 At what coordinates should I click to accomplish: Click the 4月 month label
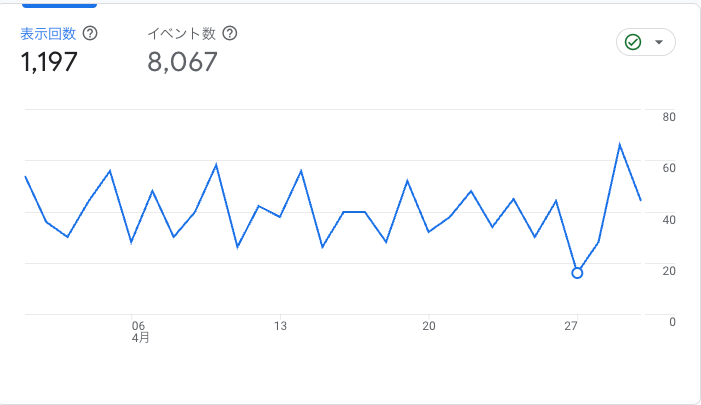[x=140, y=338]
